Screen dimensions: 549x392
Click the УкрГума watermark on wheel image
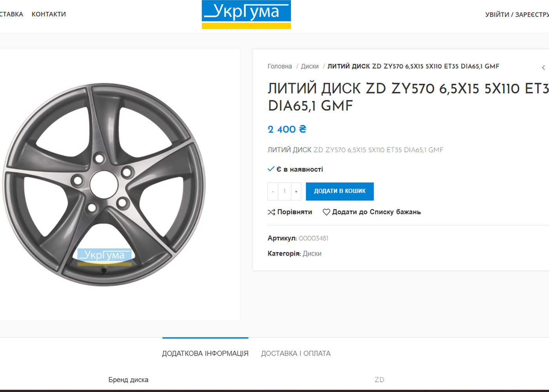click(x=104, y=256)
